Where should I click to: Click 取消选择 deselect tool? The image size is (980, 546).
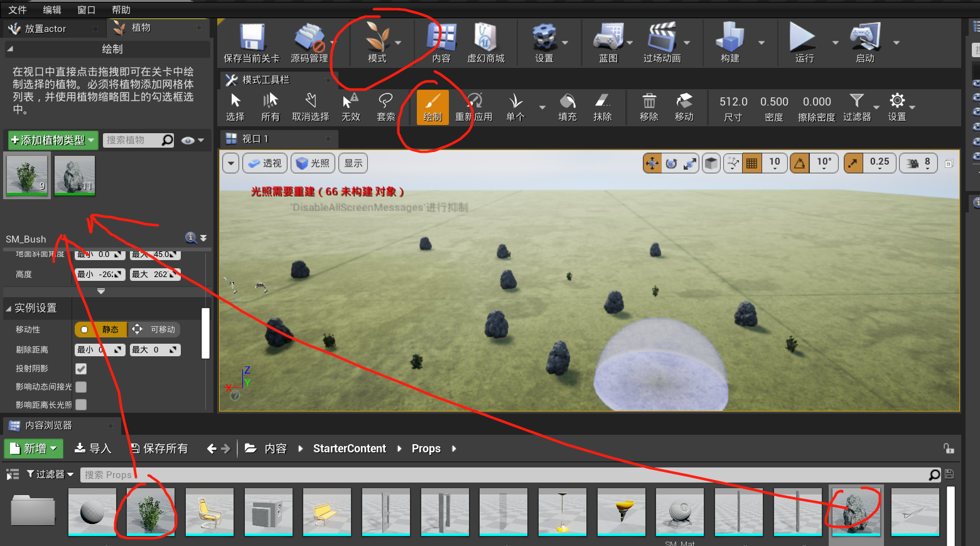(310, 107)
